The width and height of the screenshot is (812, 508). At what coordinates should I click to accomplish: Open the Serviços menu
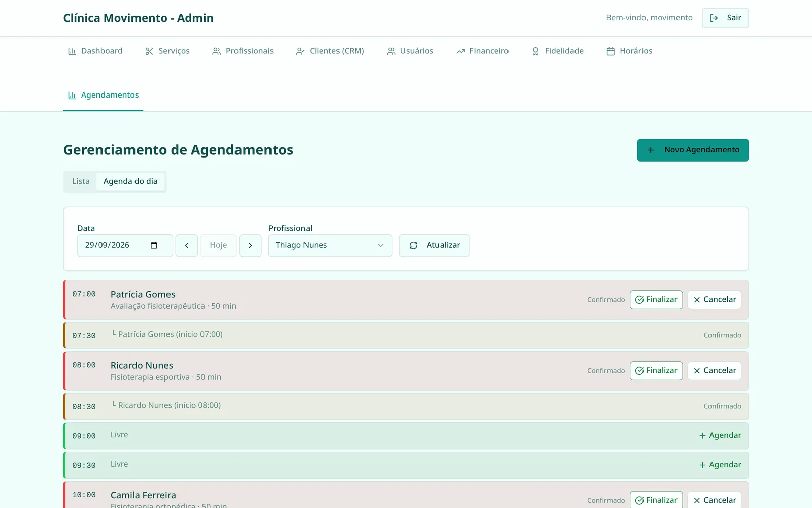point(167,51)
